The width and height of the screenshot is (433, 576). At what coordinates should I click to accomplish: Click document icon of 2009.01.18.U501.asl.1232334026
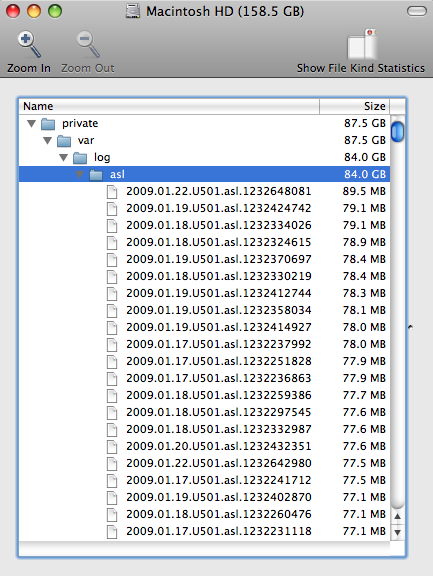pyautogui.click(x=112, y=226)
